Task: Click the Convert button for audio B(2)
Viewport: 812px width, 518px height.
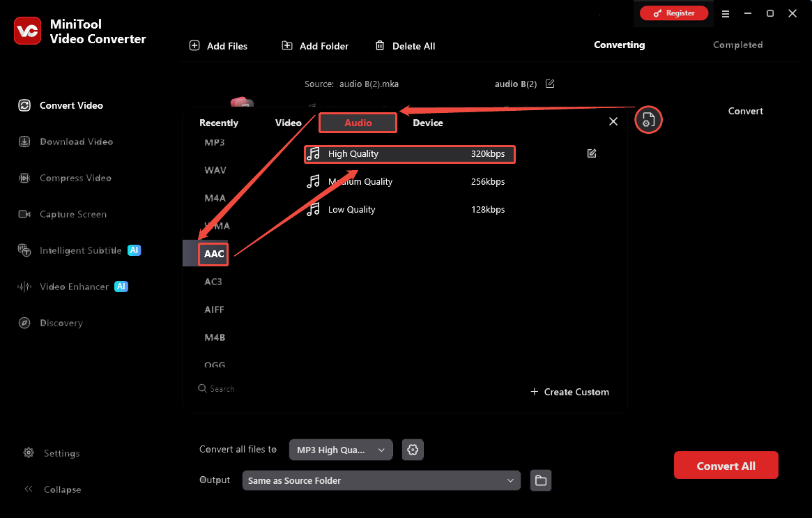Action: point(745,111)
